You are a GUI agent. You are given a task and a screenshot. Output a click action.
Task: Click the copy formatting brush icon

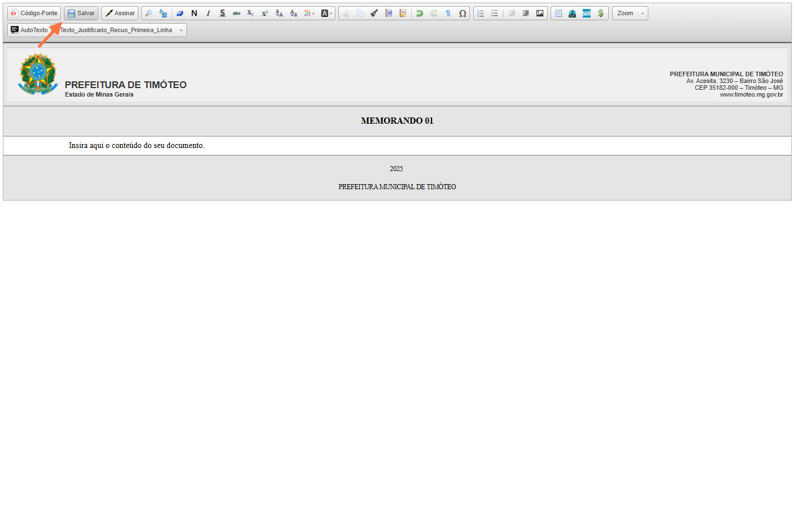pyautogui.click(x=374, y=13)
